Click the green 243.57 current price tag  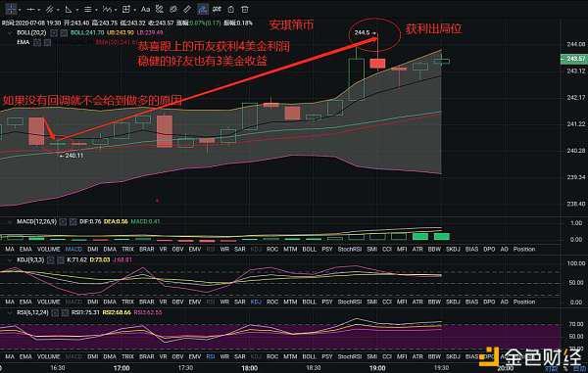(x=573, y=59)
